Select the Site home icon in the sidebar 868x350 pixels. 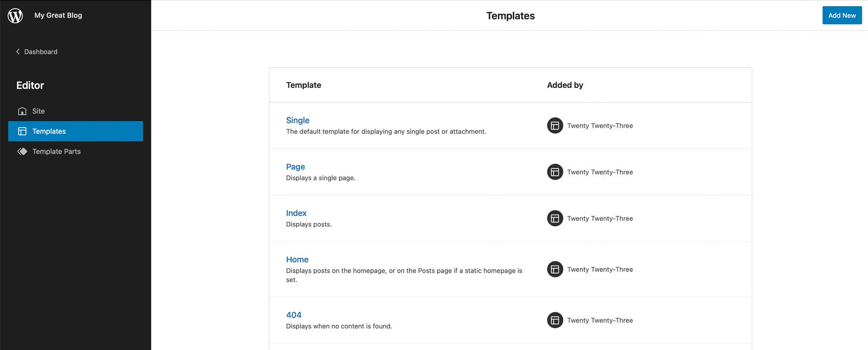(x=22, y=111)
